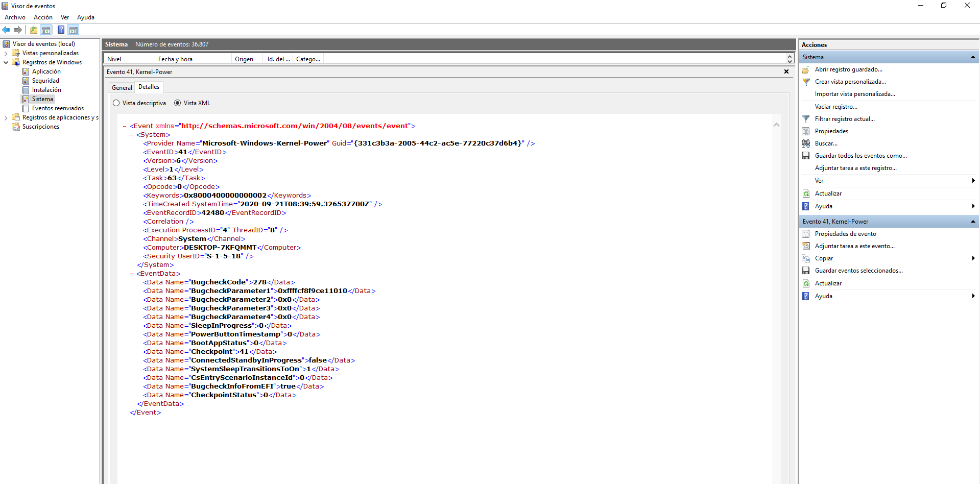Sort by the Catego... column header
This screenshot has width=980, height=484.
pos(308,59)
